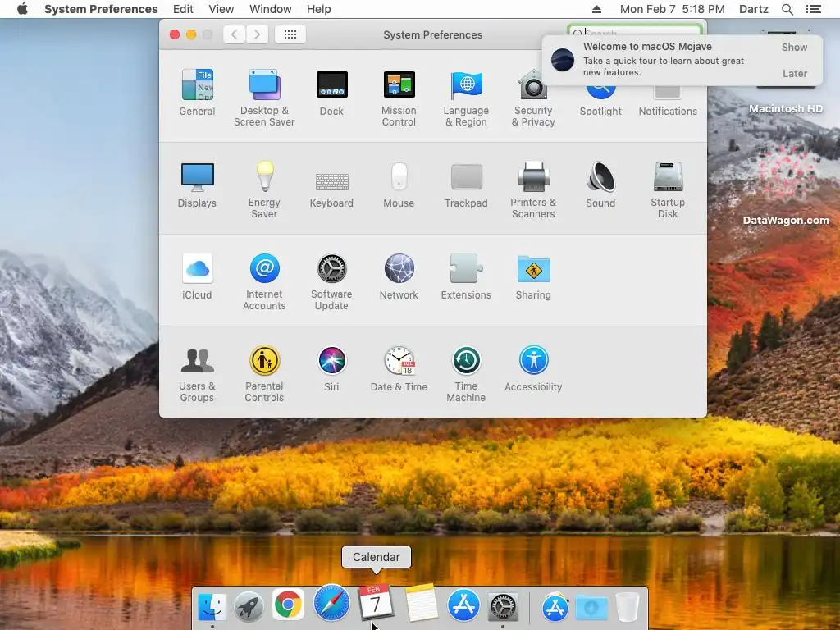
Task: Open Startup Disk preferences
Action: (668, 189)
